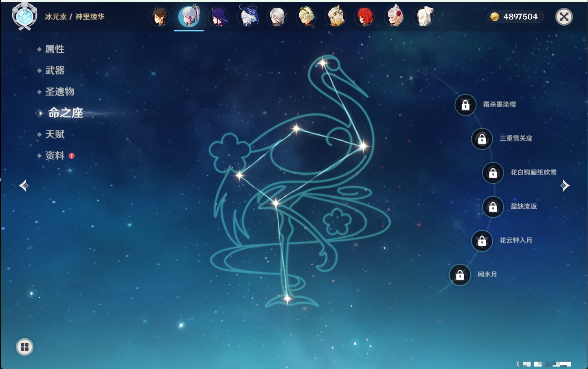Open the 资料 profile tab with alert
Image resolution: width=588 pixels, height=369 pixels.
click(55, 155)
